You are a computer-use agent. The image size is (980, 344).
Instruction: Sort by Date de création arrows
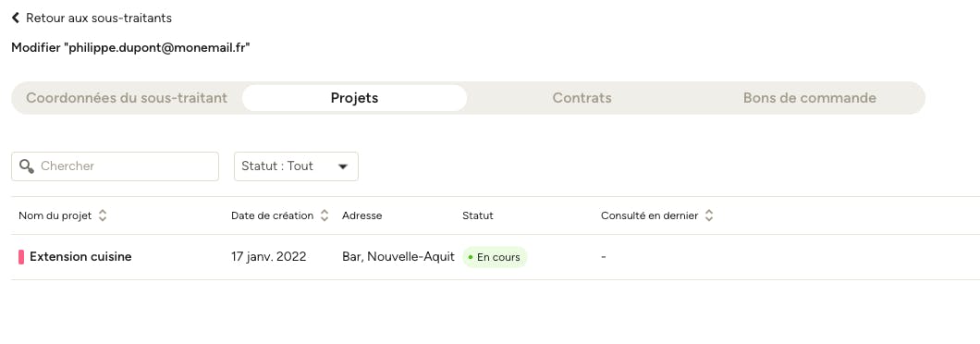pos(325,215)
